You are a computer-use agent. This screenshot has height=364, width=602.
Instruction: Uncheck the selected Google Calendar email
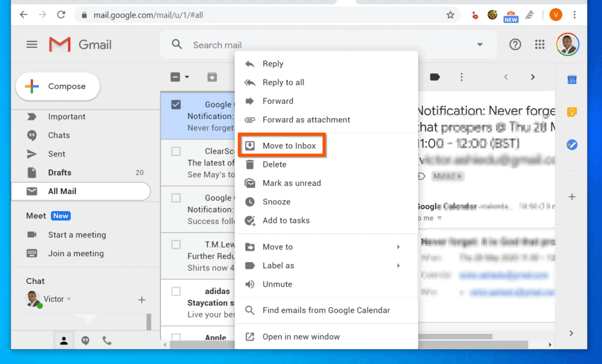pos(176,105)
